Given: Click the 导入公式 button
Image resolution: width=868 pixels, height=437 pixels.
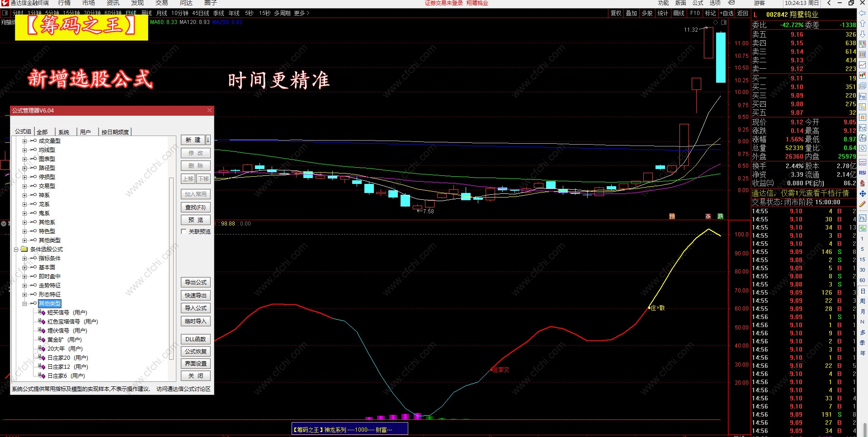Looking at the screenshot, I should 196,308.
